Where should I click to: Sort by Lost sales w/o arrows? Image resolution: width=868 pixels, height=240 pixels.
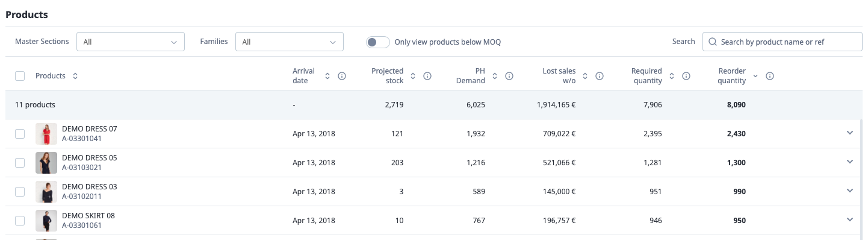pos(585,76)
